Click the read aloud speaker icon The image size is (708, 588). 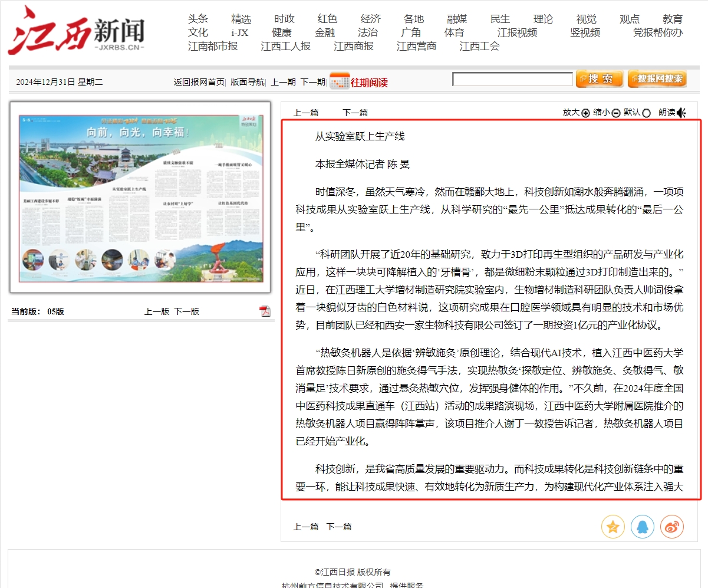[681, 113]
